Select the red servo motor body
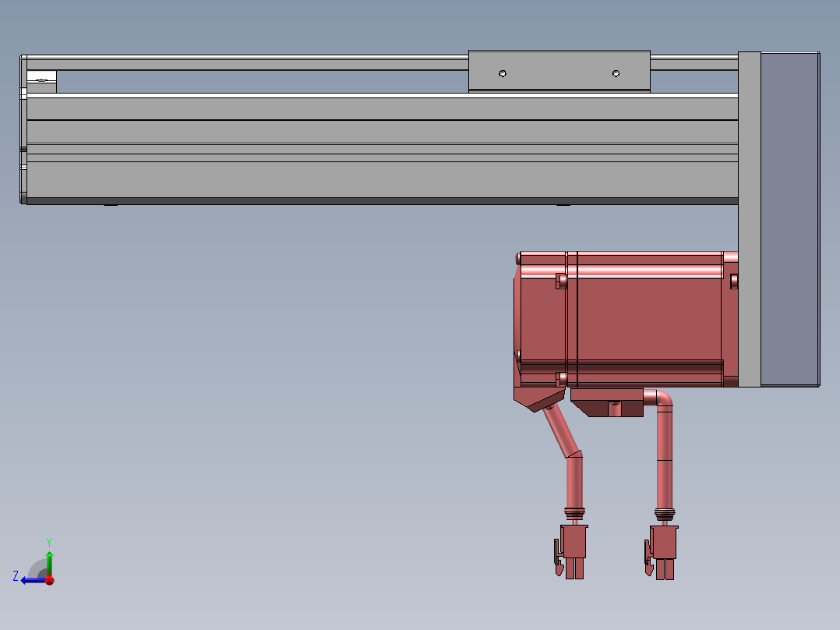 tap(626, 319)
